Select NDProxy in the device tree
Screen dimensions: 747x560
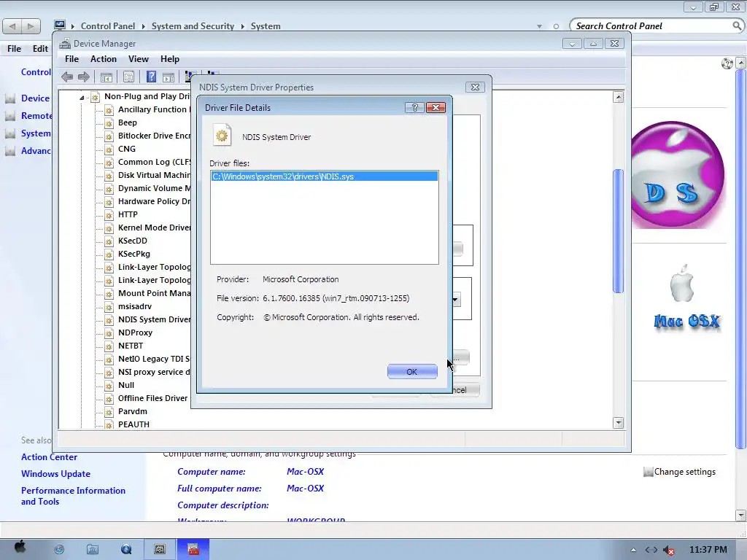[135, 332]
